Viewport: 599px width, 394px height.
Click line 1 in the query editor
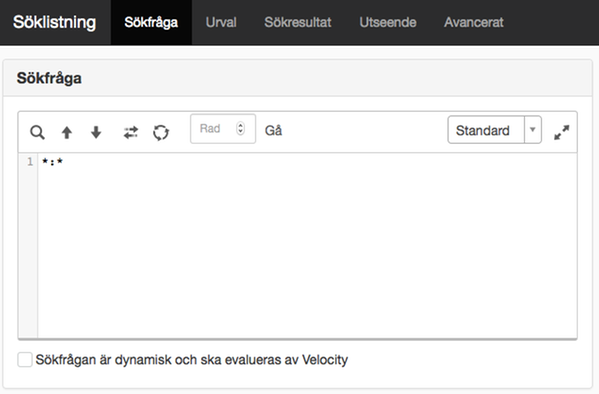click(x=307, y=162)
